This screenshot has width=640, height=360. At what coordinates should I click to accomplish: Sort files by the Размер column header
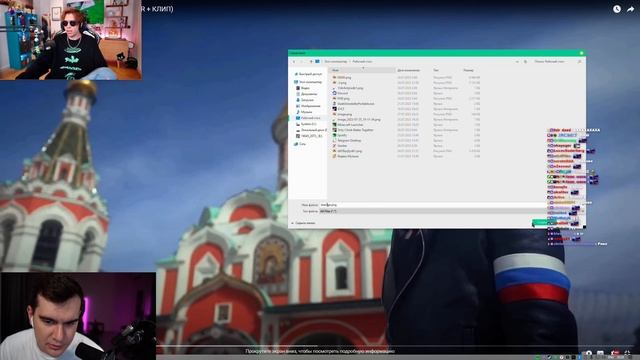pos(469,70)
